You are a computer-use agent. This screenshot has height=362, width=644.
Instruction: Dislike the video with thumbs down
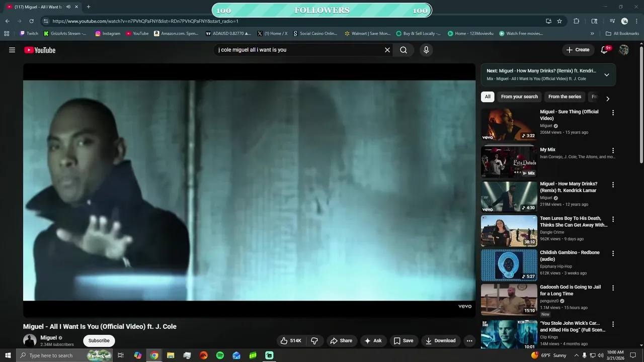click(314, 341)
